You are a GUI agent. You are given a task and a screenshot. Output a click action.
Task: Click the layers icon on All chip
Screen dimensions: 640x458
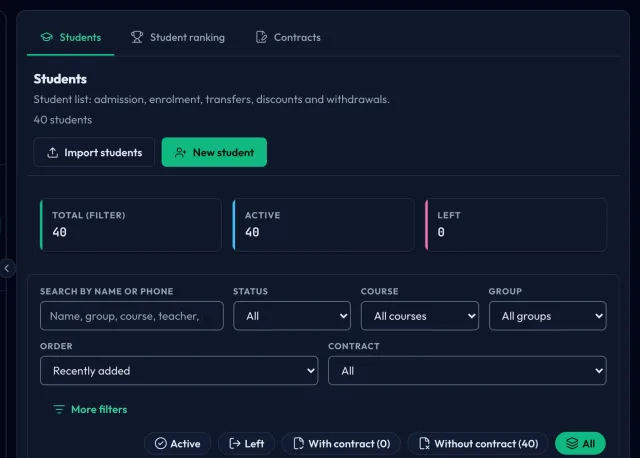point(572,444)
